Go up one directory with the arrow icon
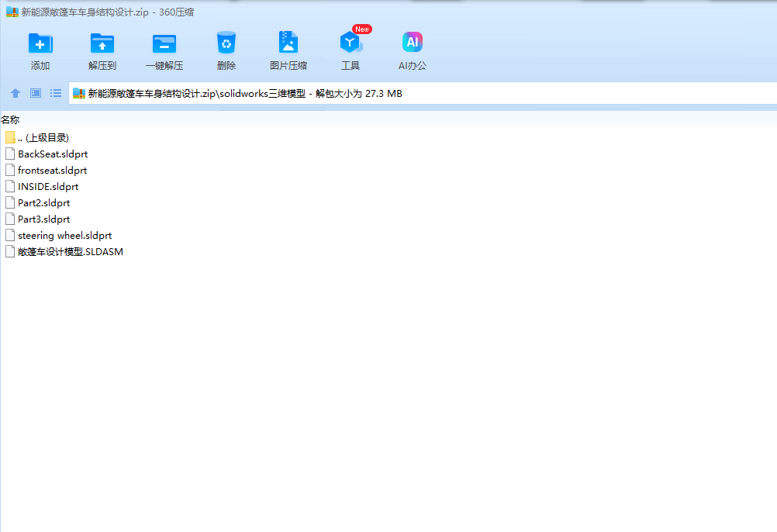777x532 pixels. (x=16, y=93)
